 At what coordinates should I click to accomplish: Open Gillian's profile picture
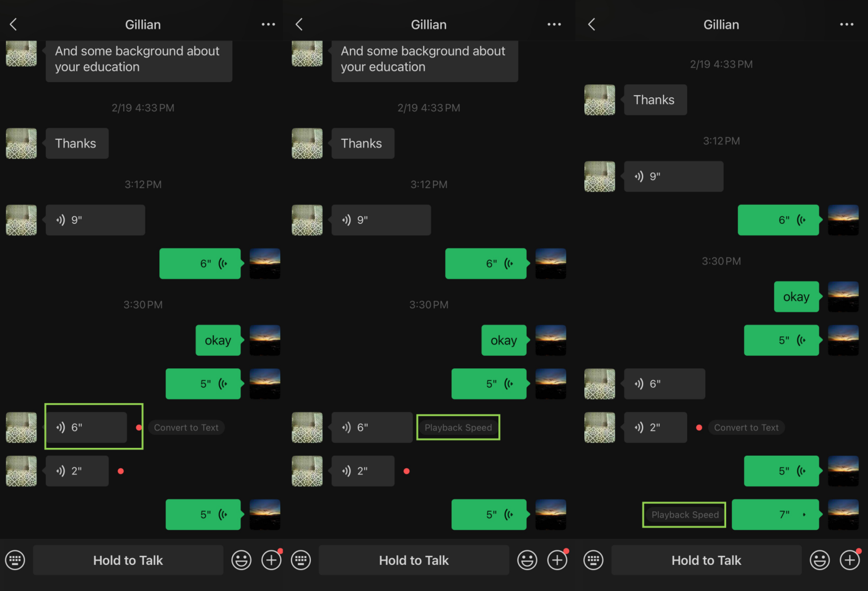pos(21,143)
